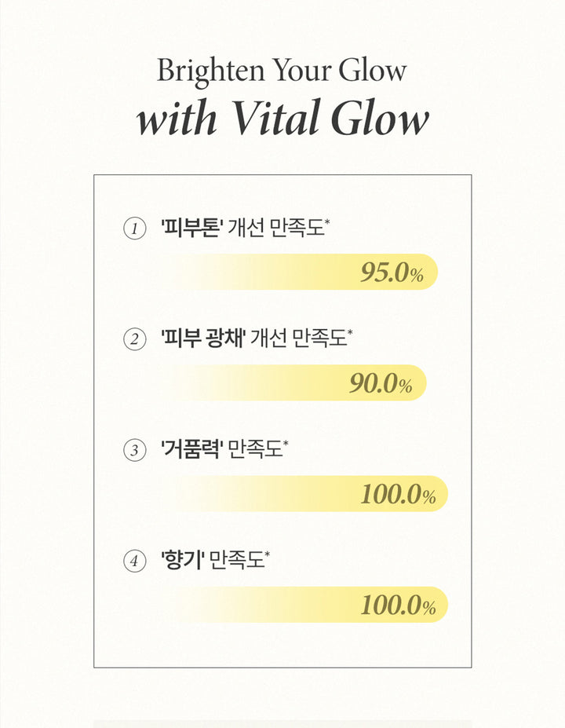Click the 100.0% value for '향기'
This screenshot has width=565, height=728.
(x=398, y=605)
